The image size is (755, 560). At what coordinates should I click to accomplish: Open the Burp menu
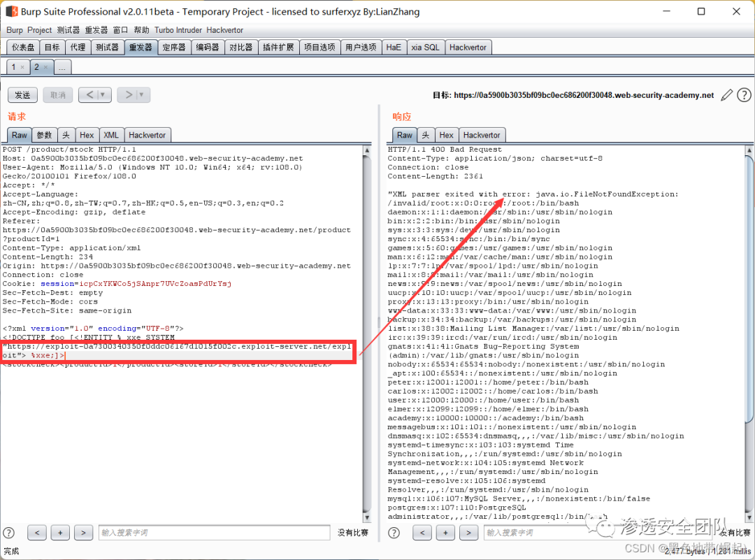pyautogui.click(x=15, y=30)
